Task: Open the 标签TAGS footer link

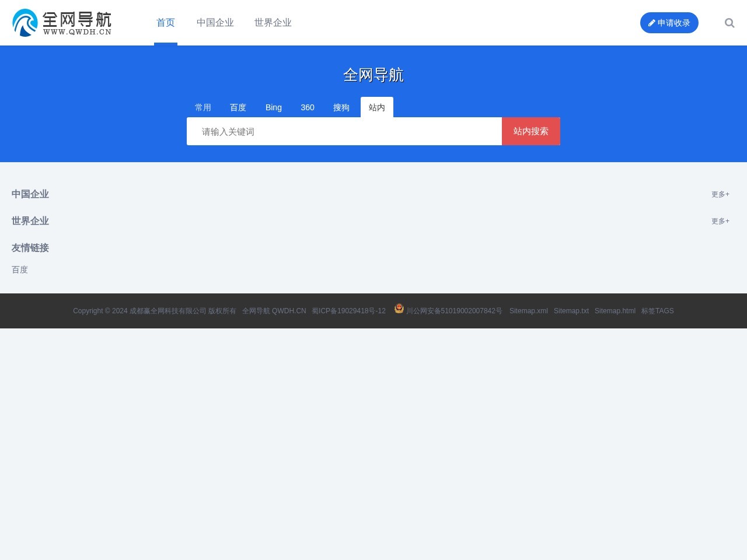Action: 657,311
